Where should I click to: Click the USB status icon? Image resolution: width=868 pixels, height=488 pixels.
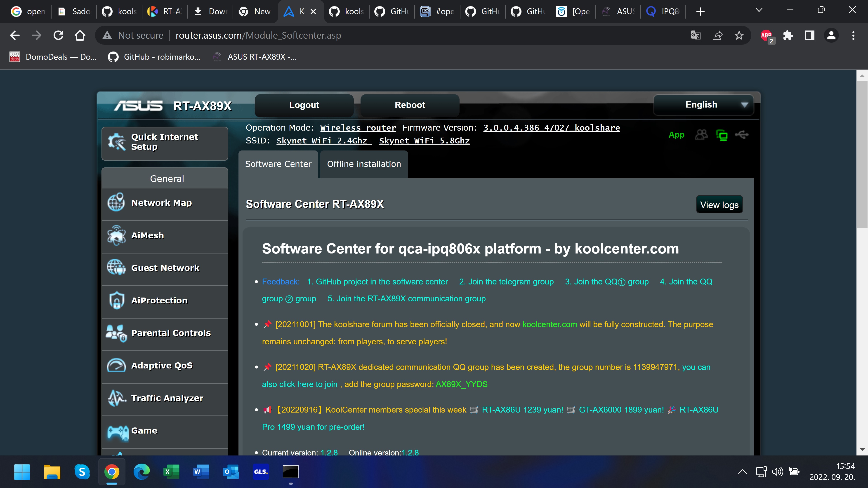742,135
